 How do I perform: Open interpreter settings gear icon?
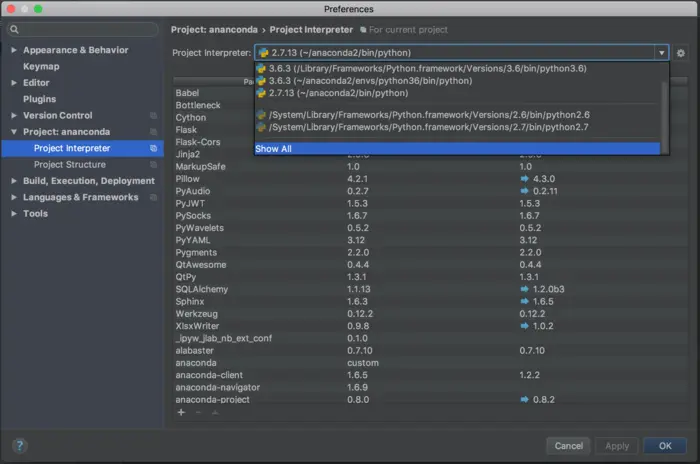pos(680,53)
